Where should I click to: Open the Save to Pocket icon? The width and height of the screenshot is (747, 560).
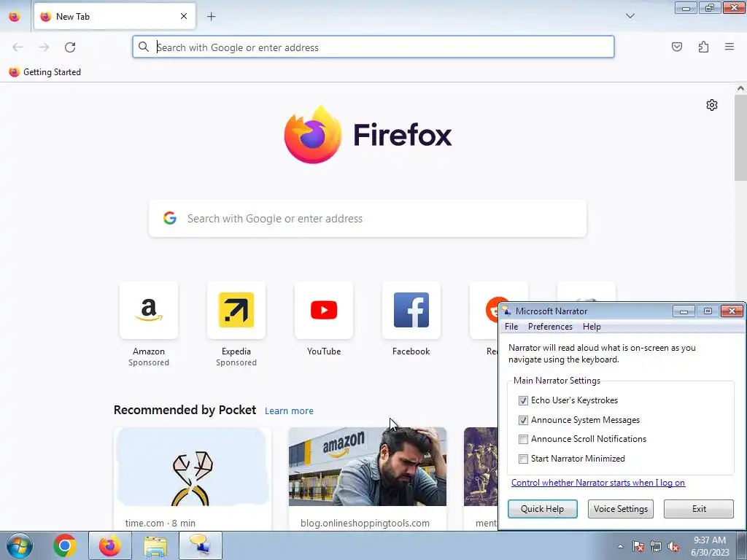point(676,47)
